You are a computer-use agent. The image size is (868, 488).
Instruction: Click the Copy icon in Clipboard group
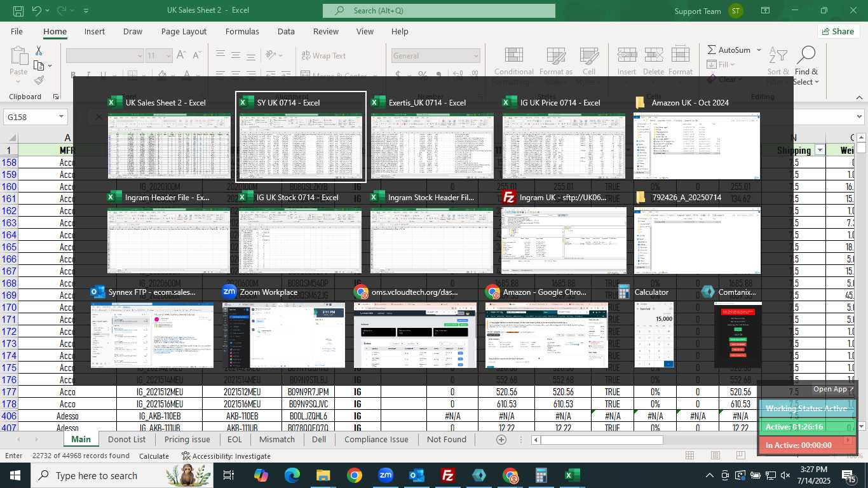click(39, 65)
